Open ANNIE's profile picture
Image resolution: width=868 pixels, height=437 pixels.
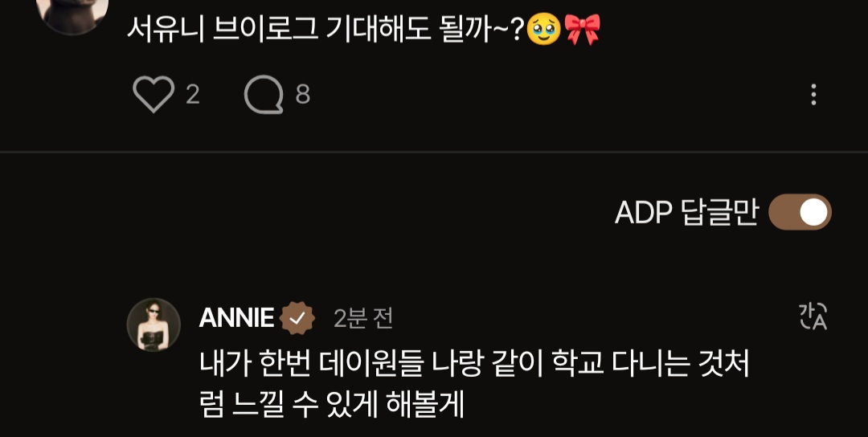(154, 325)
